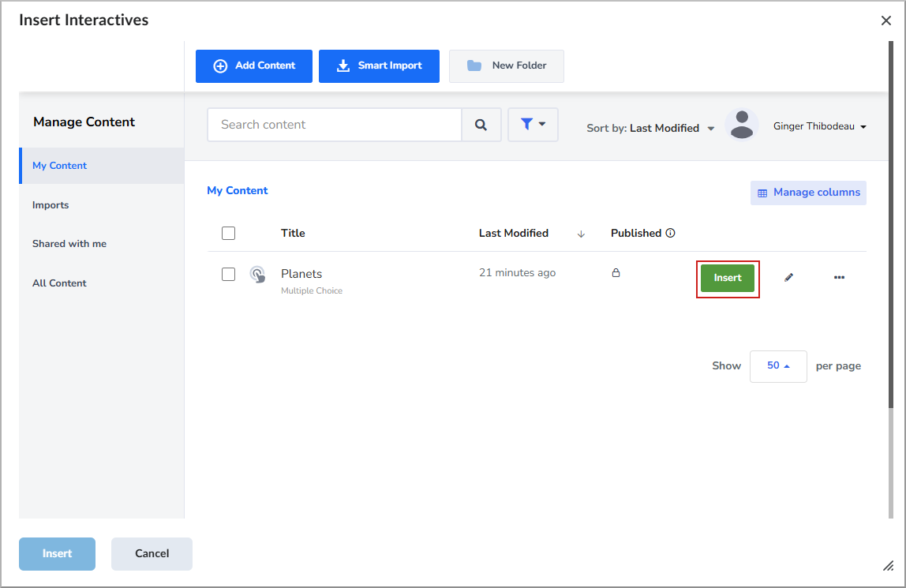View the unpublished lock status for Planets
The height and width of the screenshot is (588, 906).
[616, 272]
